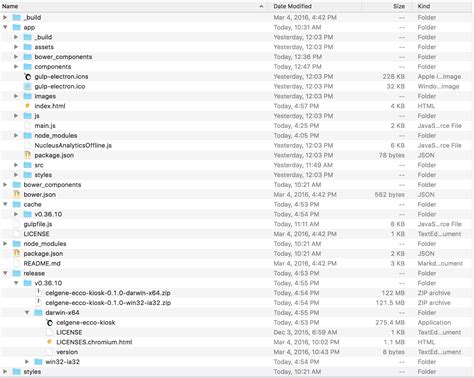This screenshot has height=378, width=474.
Task: Click the cache folder icon
Action: [x=17, y=204]
